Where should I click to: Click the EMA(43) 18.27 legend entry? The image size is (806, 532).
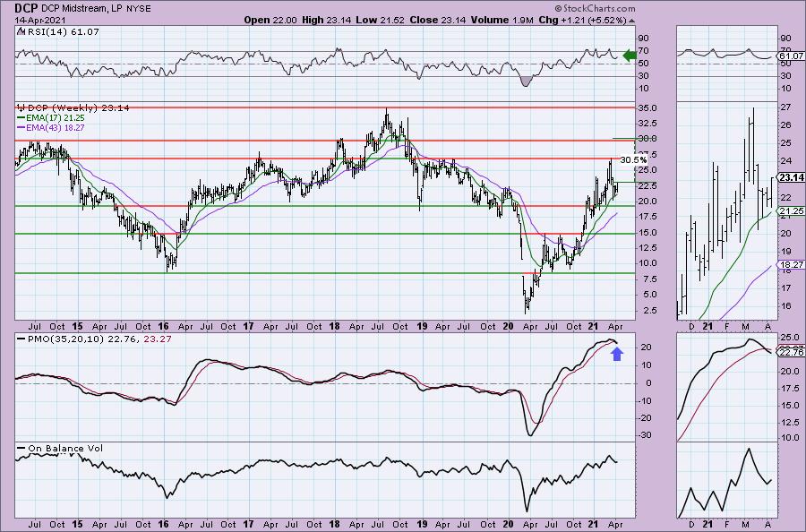tap(55, 127)
